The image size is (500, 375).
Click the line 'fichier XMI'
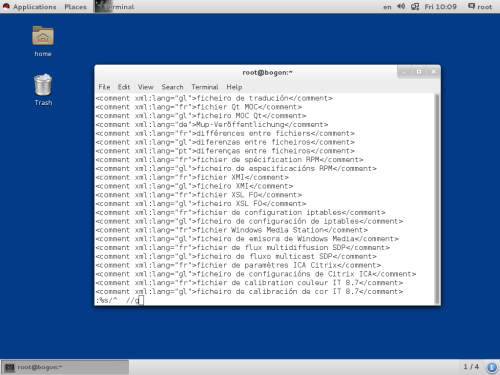[x=192, y=177]
